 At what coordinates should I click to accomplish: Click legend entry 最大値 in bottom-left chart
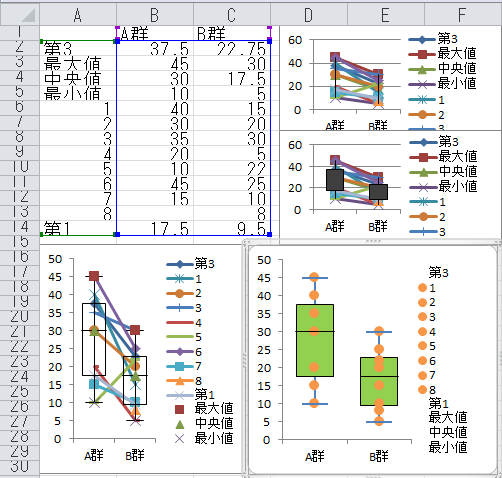pos(204,409)
